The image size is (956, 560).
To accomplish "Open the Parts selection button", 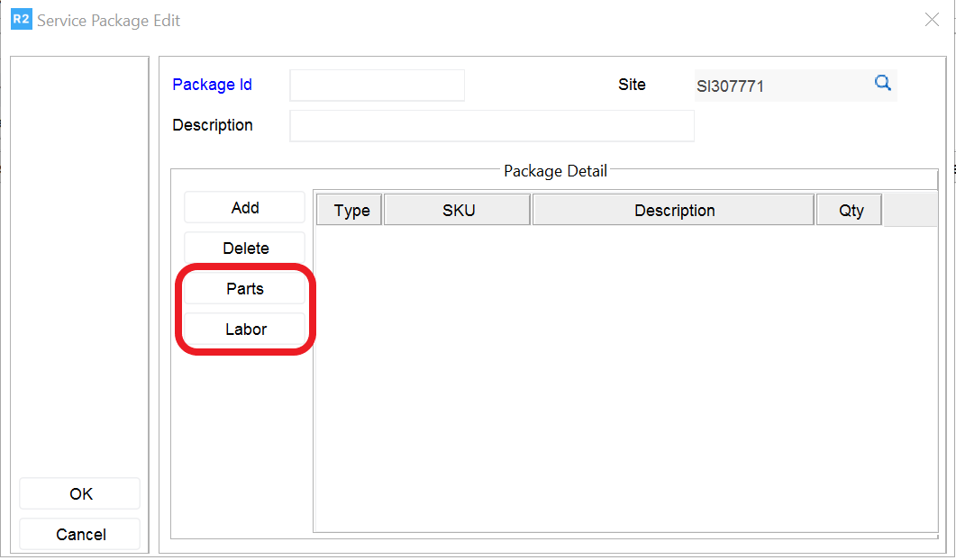I will pos(245,289).
